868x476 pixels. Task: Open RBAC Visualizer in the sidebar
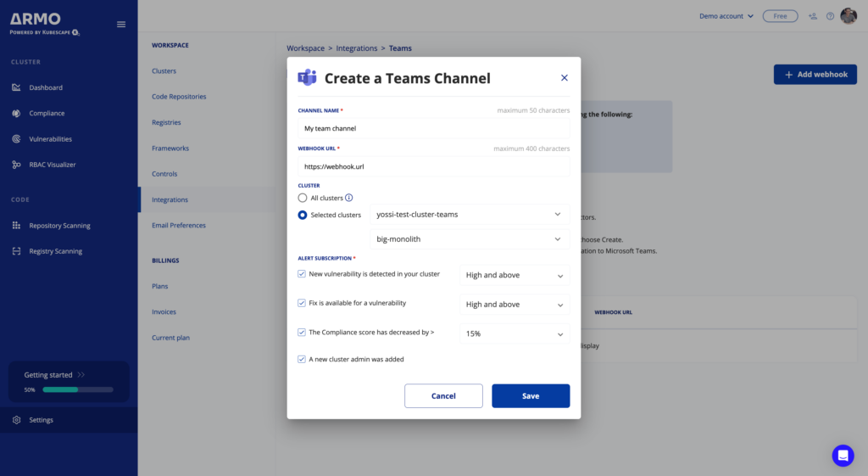point(53,165)
